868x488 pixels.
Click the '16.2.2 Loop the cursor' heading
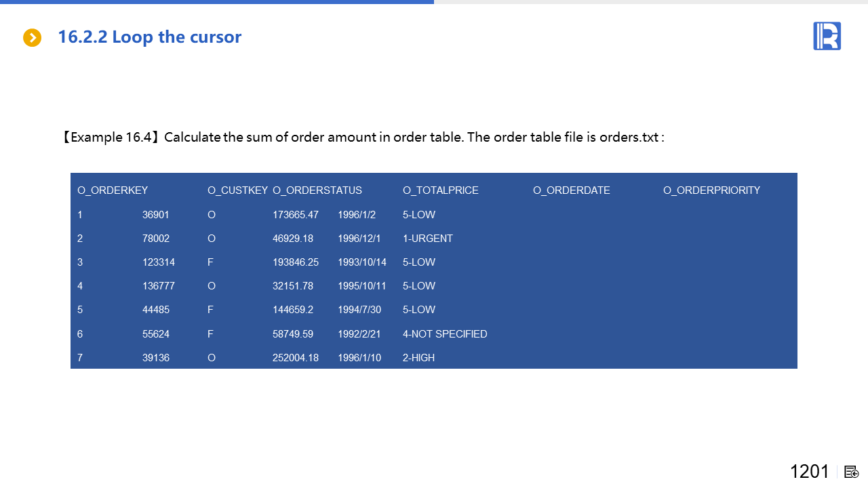pyautogui.click(x=149, y=37)
